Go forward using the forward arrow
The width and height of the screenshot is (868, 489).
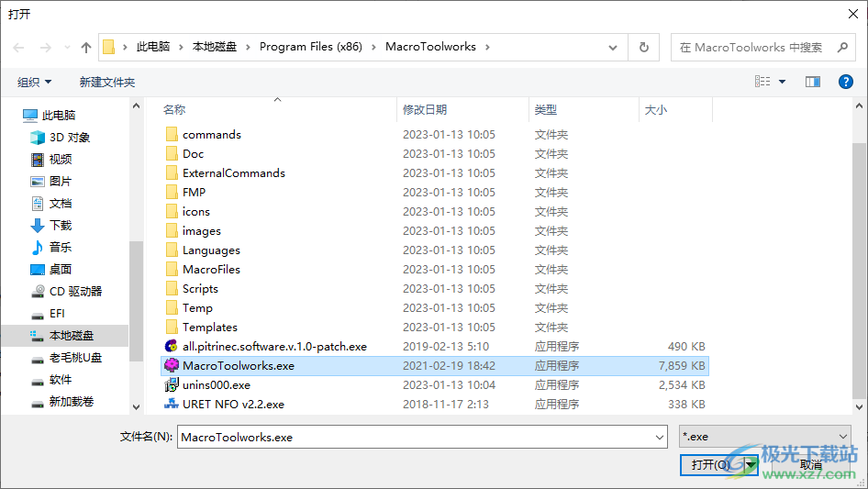45,48
